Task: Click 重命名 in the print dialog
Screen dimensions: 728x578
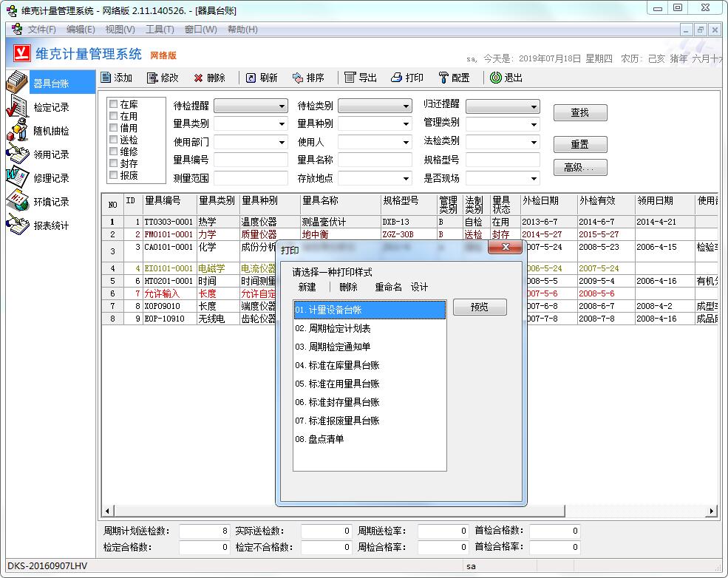Action: coord(388,287)
